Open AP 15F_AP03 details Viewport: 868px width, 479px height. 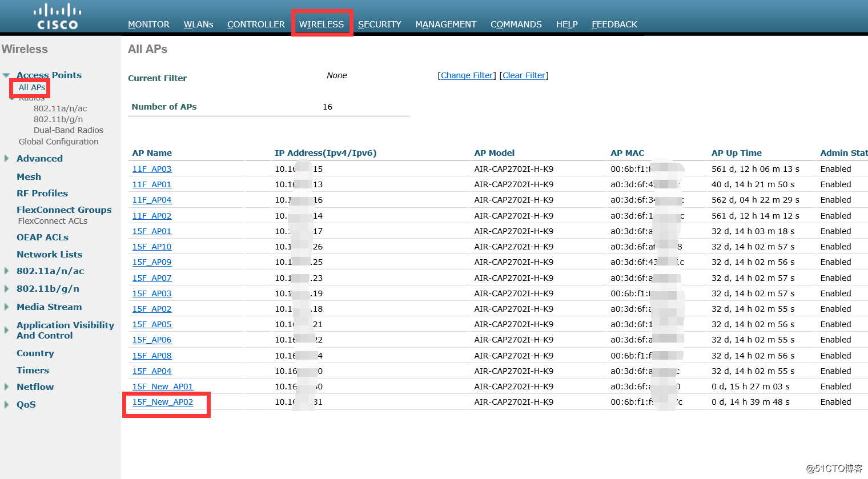coord(152,293)
